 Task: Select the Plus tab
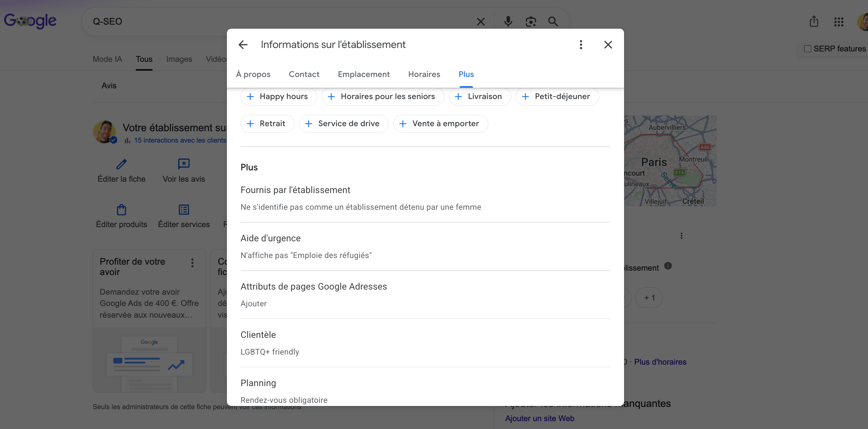pos(466,74)
